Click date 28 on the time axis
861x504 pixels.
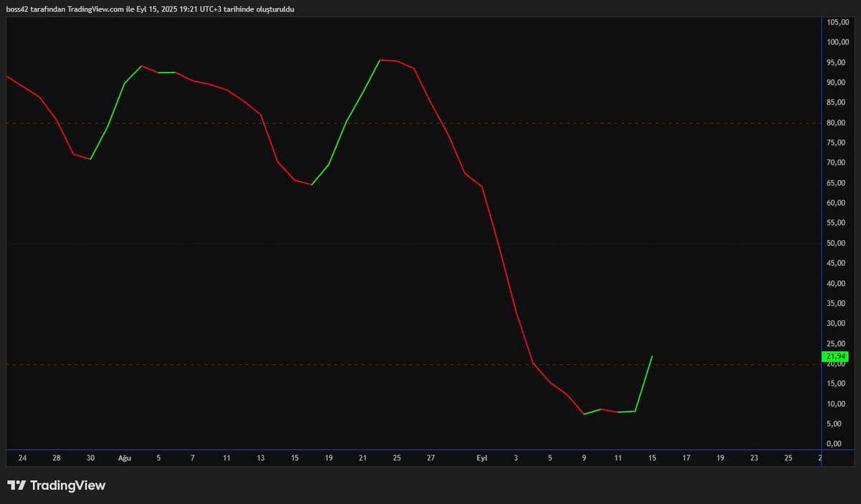tap(57, 457)
